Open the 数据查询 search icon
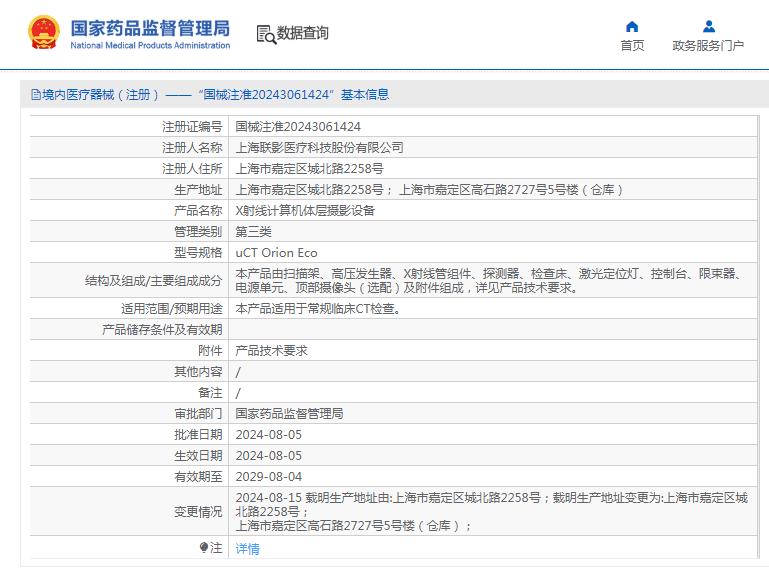Image resolution: width=769 pixels, height=568 pixels. (266, 34)
